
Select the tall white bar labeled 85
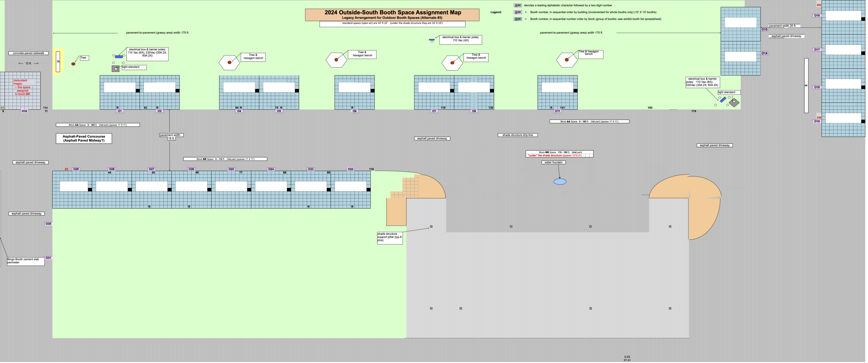point(806,85)
